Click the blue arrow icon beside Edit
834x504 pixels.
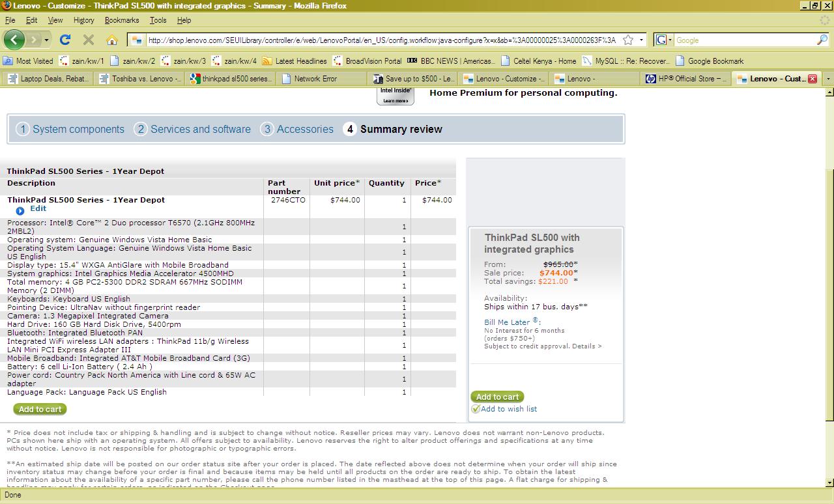tap(20, 210)
